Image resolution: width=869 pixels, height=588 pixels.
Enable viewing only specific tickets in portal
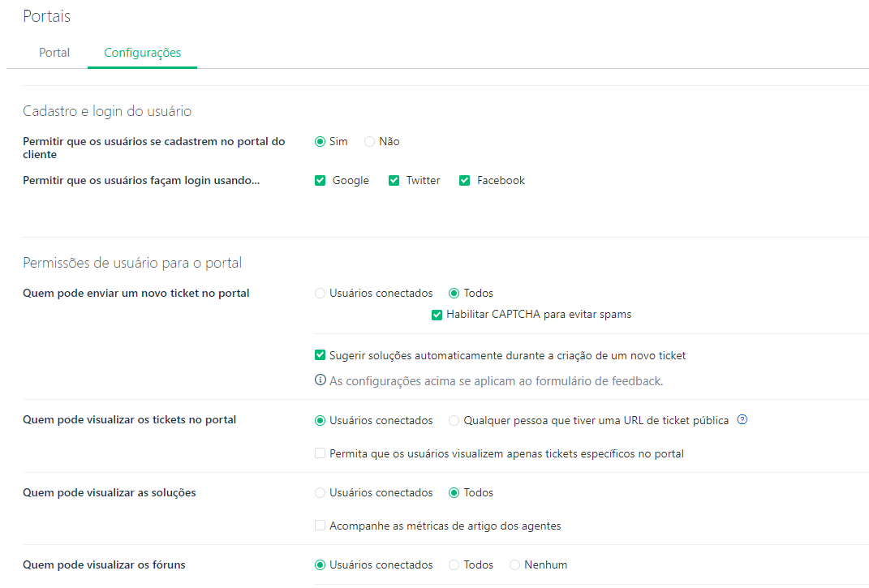click(x=320, y=453)
